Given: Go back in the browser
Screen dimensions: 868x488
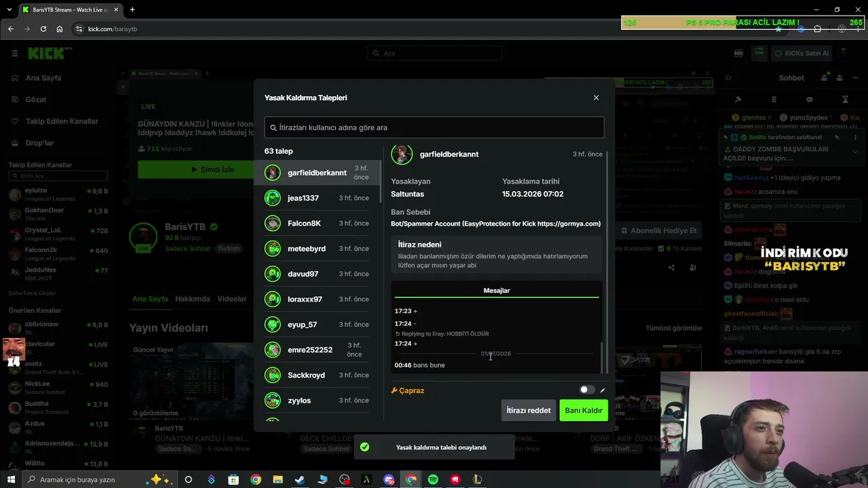Looking at the screenshot, I should tap(10, 29).
